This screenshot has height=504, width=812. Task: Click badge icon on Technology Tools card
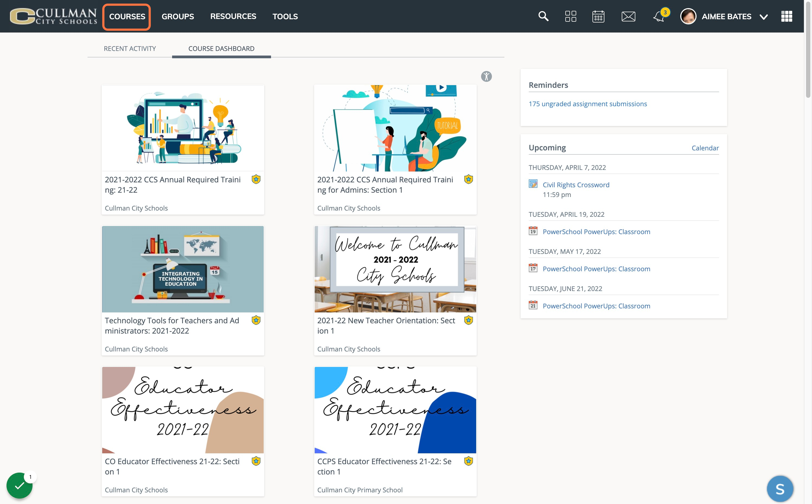point(256,320)
